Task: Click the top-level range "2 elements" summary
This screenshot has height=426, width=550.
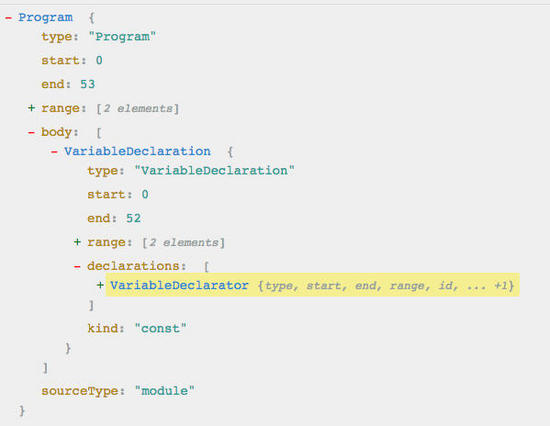Action: 138,108
